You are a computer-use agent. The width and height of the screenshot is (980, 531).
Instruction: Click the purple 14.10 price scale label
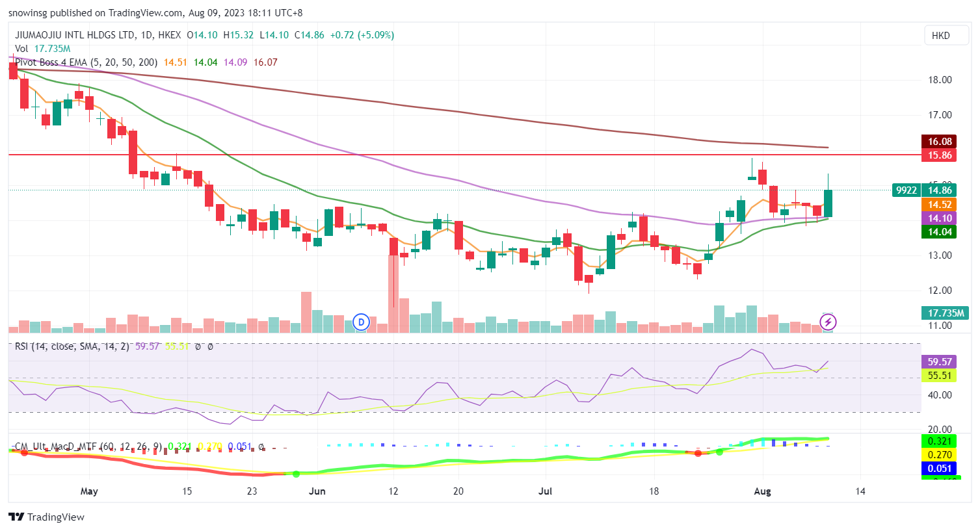(940, 218)
